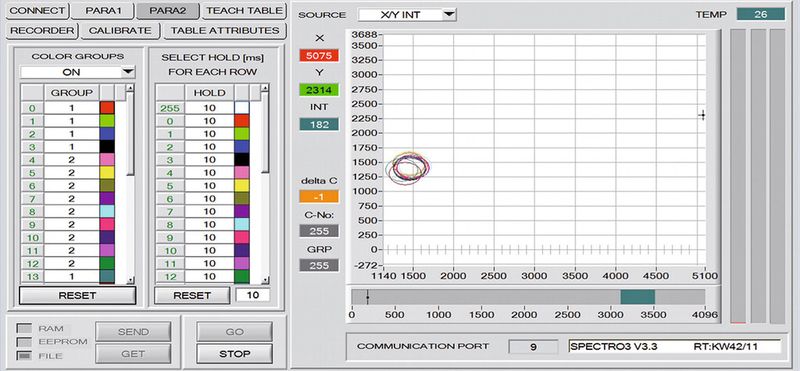Click the magenta swatch in HOLD row 9

click(242, 237)
